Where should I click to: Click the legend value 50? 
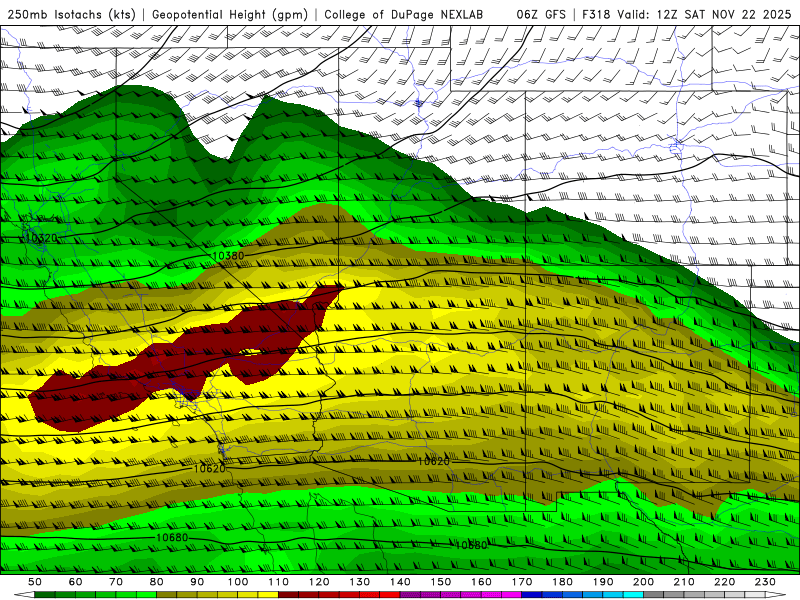click(x=35, y=582)
